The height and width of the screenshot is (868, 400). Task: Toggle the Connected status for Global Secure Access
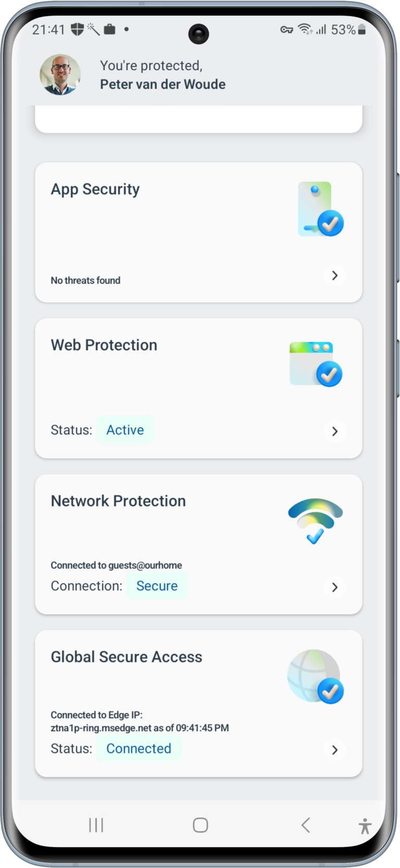(139, 749)
